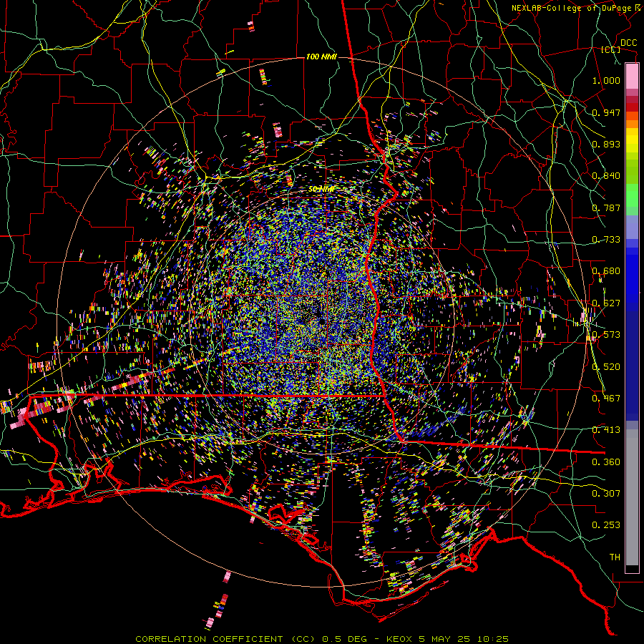Click the KEOX 5 MAY 25 10:25 timestamp
The width and height of the screenshot is (644, 644).
(x=447, y=639)
